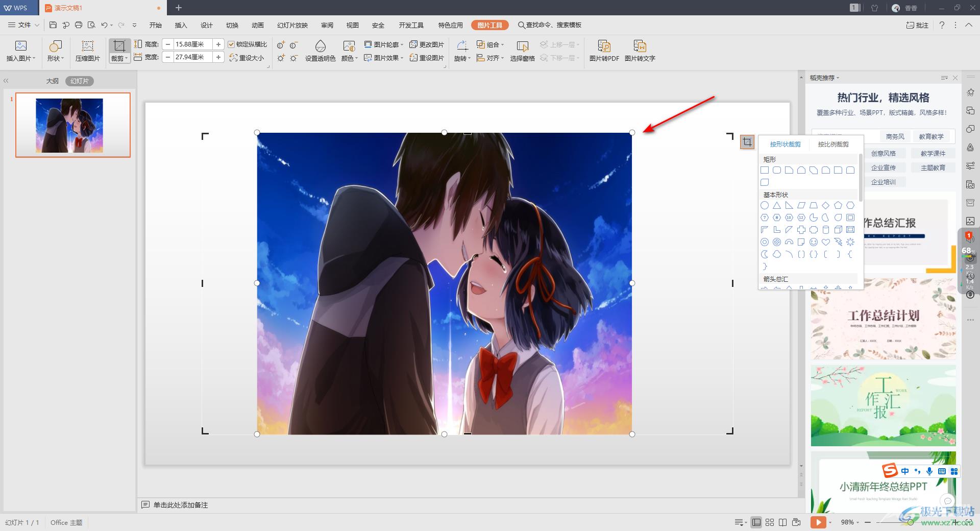
Task: Click Reset Size option
Action: tap(247, 58)
